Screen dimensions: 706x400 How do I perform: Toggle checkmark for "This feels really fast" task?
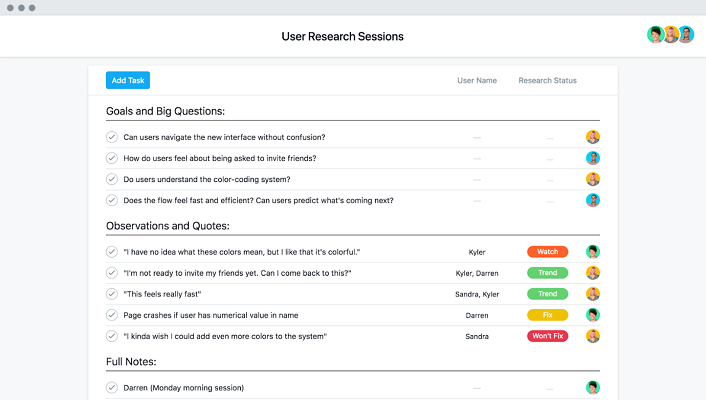pos(112,294)
